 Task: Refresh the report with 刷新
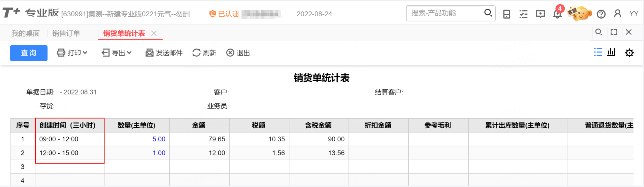(x=204, y=53)
